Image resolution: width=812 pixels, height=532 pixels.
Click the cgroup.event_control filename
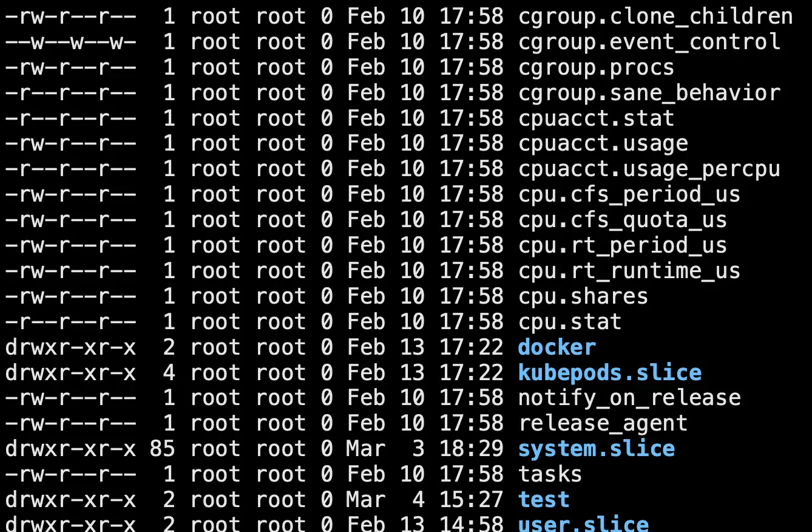(649, 42)
